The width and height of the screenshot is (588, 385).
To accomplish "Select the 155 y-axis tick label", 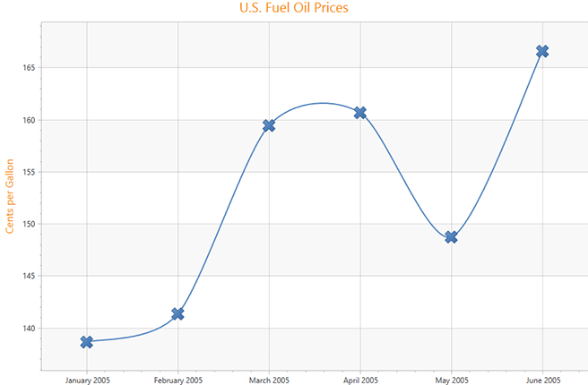I will coord(28,172).
